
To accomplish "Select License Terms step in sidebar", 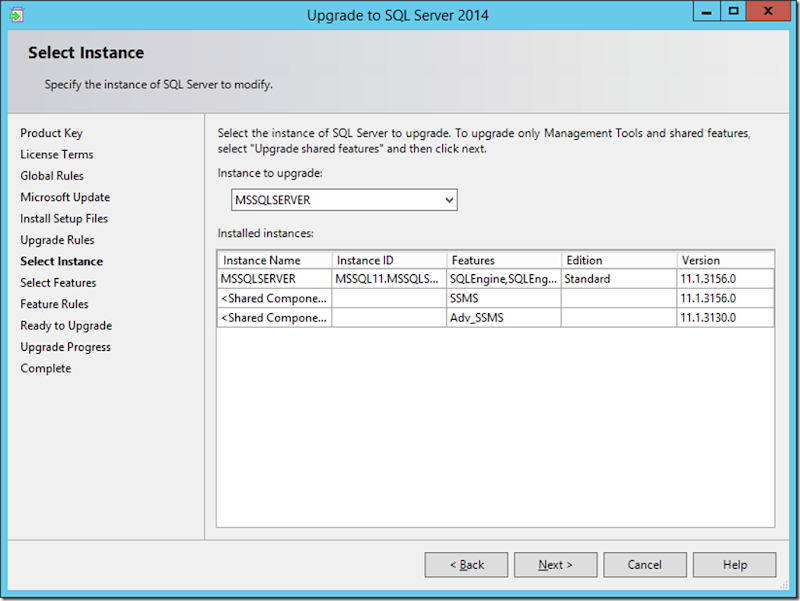I will tap(57, 155).
